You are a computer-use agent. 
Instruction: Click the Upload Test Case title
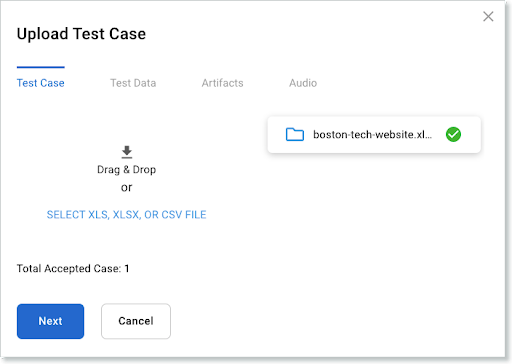81,34
